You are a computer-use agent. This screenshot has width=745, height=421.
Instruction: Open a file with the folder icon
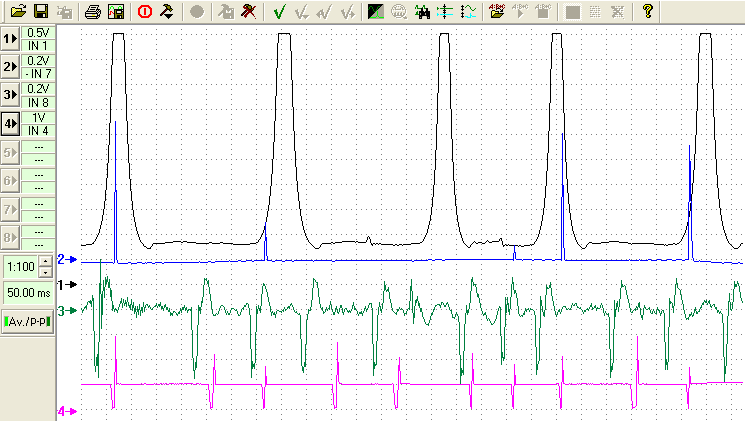coord(19,11)
